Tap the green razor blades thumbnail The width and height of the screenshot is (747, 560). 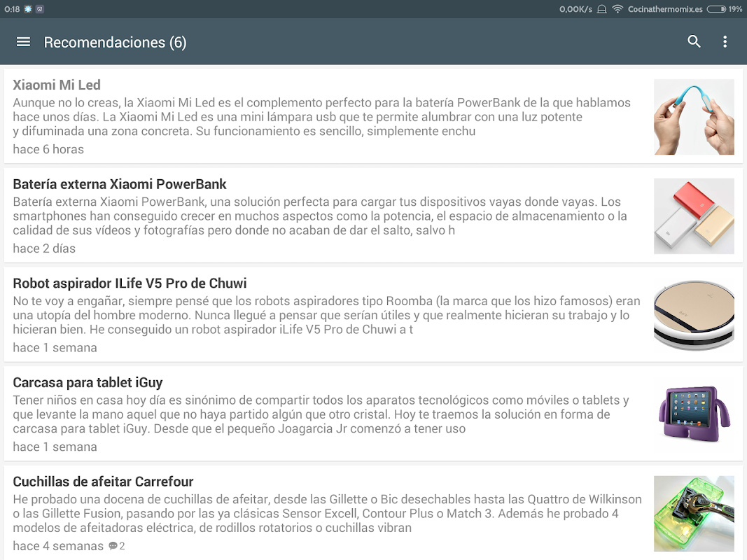click(694, 513)
